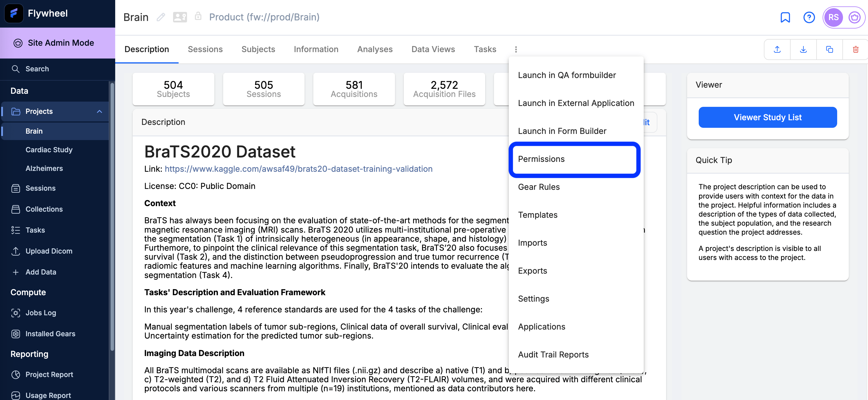Bookmark the Brain project via header icon
Screen dimensions: 868x400
pyautogui.click(x=785, y=17)
